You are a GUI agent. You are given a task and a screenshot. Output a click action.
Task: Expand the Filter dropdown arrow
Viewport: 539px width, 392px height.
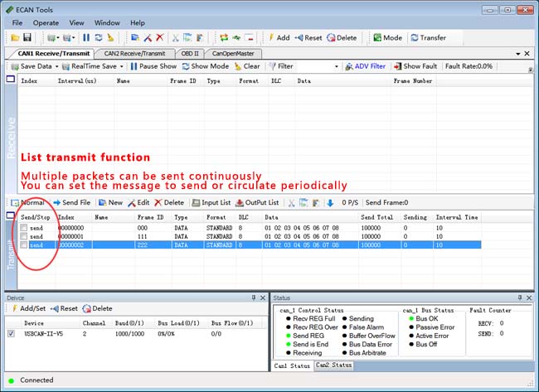[336, 66]
